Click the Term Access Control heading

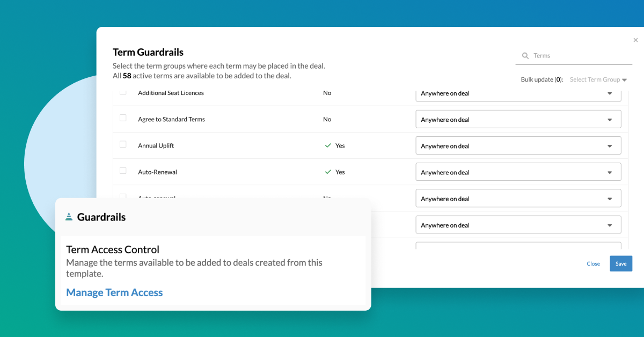[113, 250]
